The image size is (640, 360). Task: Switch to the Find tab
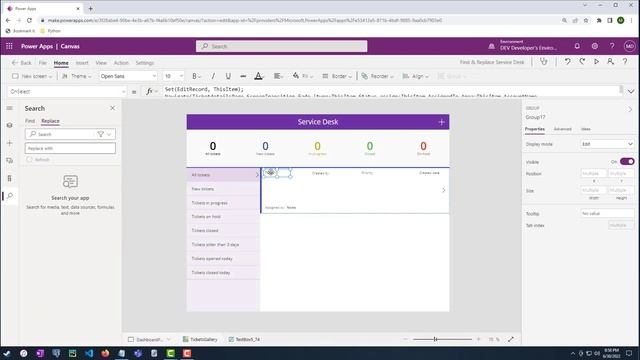pyautogui.click(x=30, y=121)
